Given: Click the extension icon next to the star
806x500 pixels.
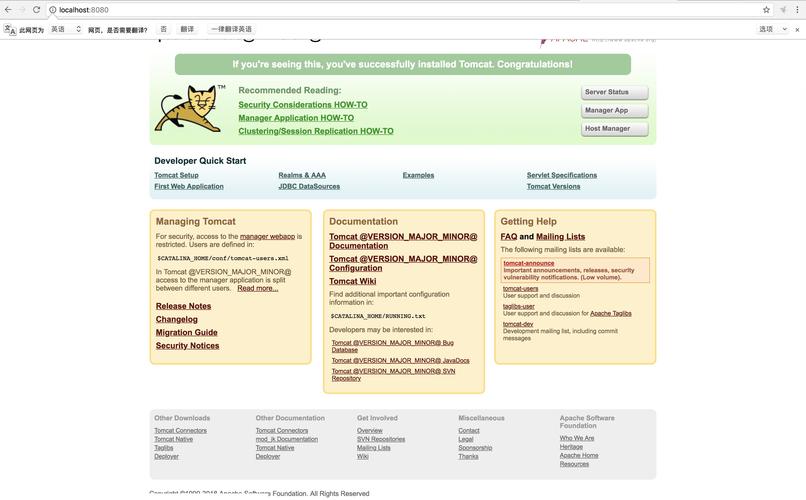Looking at the screenshot, I should [x=783, y=10].
